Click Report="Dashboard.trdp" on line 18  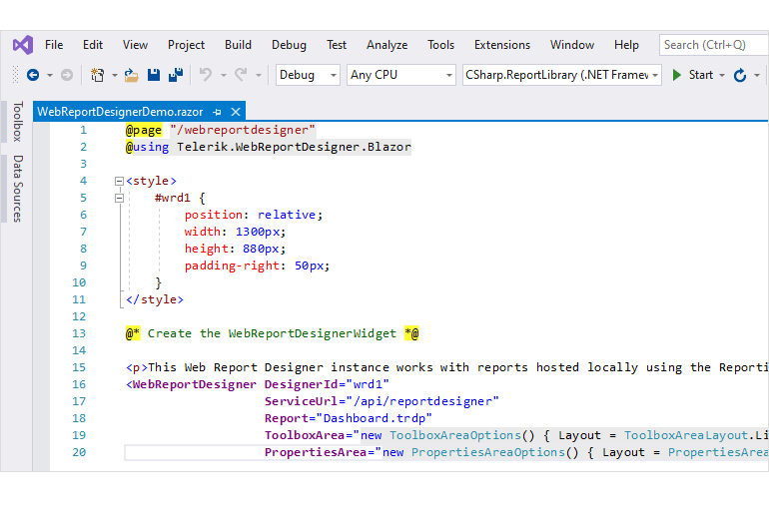tap(349, 418)
